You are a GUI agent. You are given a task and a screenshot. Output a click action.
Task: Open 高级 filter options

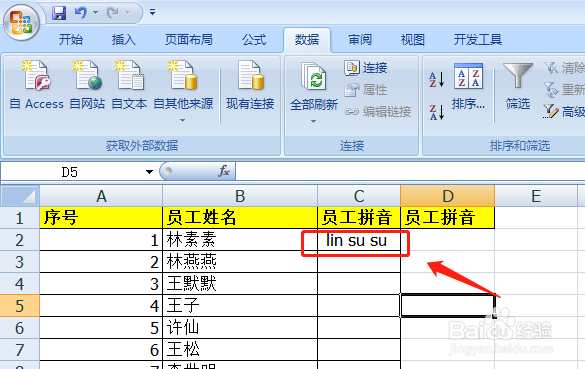point(564,111)
